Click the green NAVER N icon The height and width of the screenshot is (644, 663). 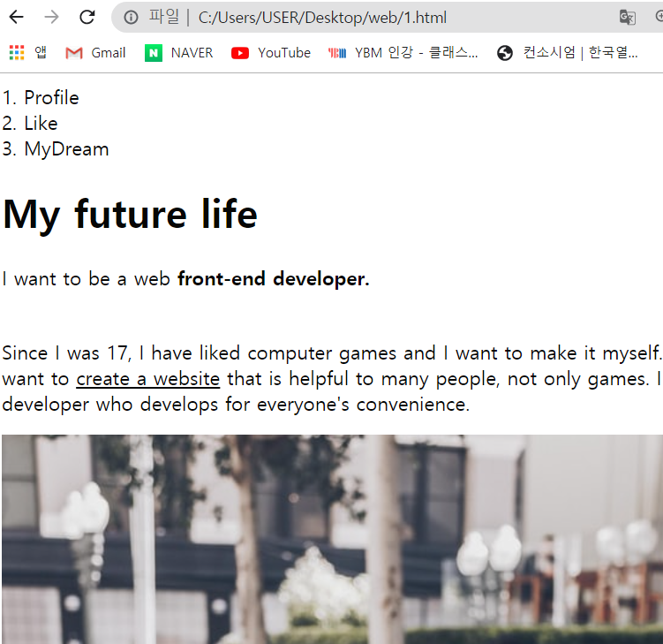pyautogui.click(x=154, y=53)
